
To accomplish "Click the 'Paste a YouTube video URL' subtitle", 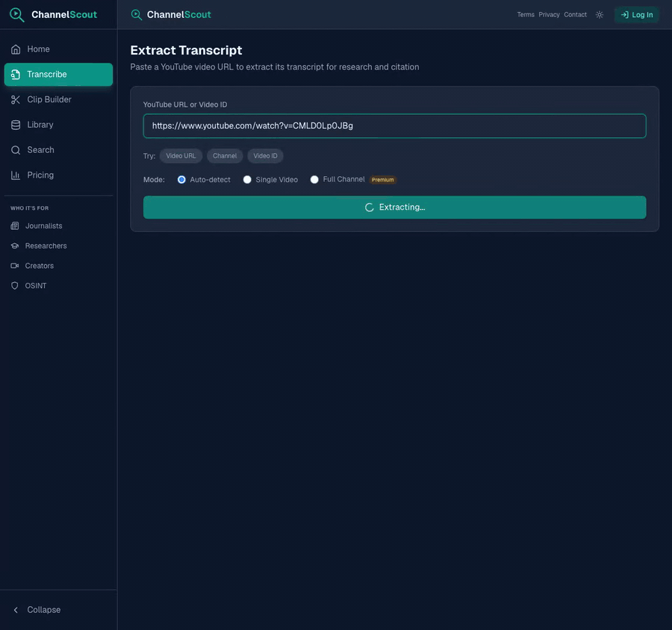I will point(275,67).
